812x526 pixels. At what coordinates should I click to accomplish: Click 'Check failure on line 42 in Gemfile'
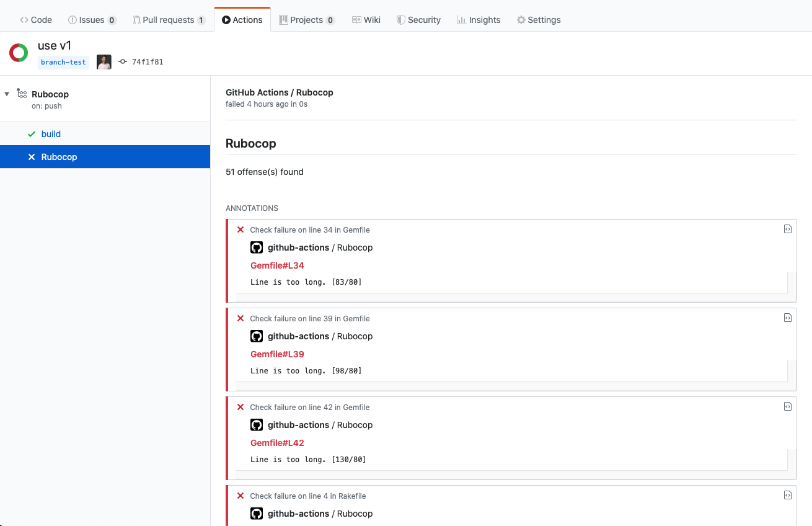(310, 407)
